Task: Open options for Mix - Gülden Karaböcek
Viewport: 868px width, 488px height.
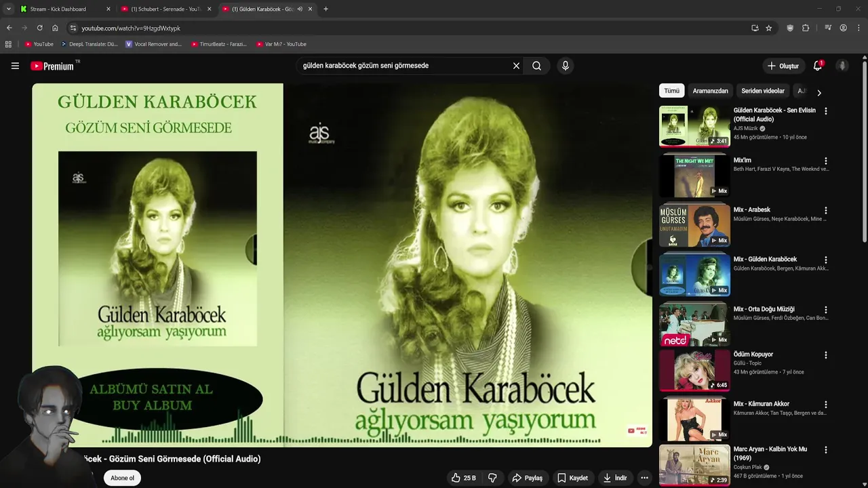Action: click(825, 260)
